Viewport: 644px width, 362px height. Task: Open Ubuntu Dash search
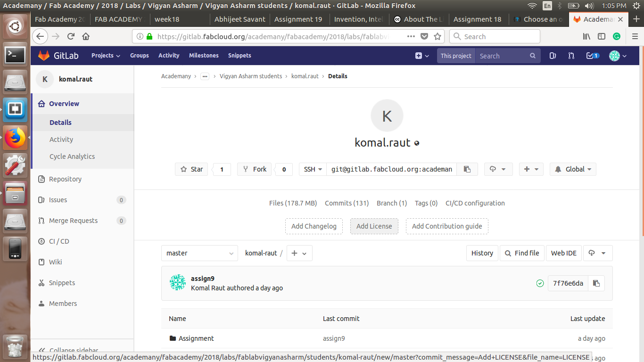click(15, 27)
